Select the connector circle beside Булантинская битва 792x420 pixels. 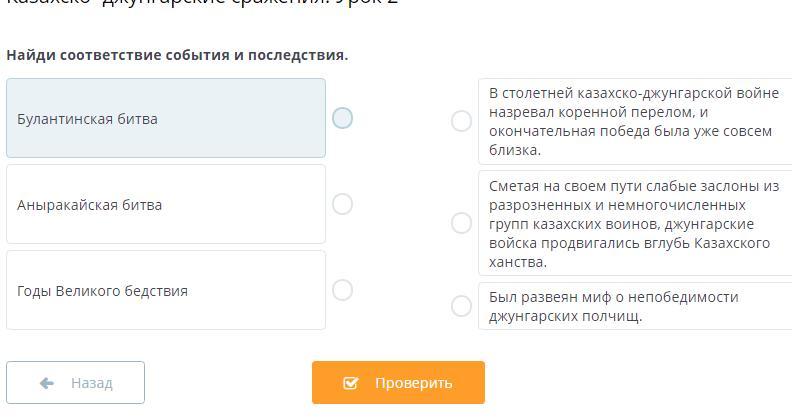[342, 118]
